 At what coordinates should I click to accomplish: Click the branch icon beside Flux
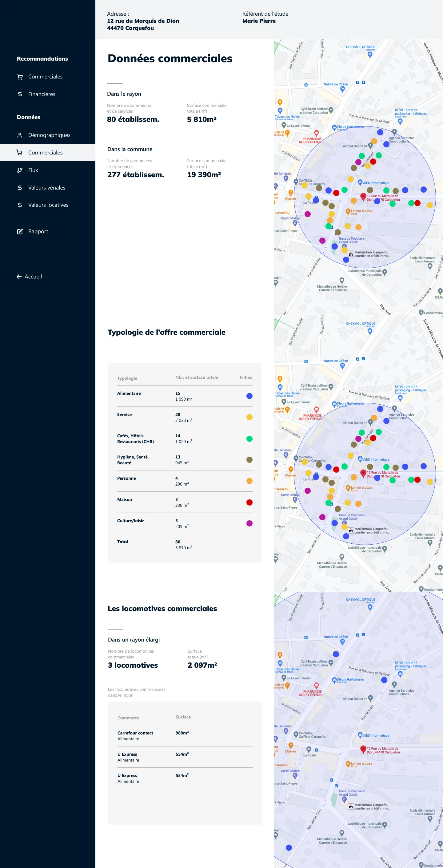click(20, 170)
